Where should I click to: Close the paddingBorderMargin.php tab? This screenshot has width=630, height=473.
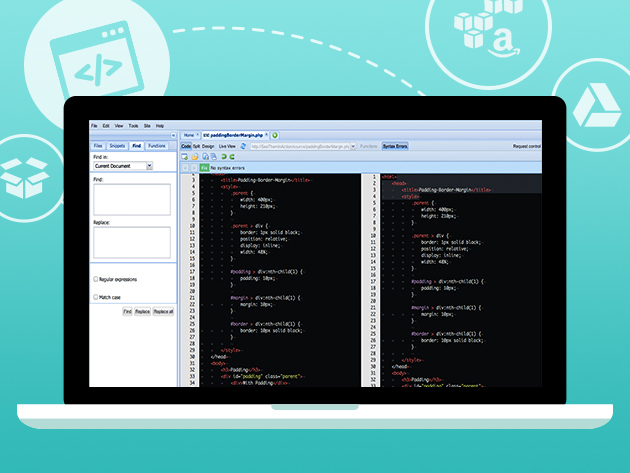(x=268, y=134)
